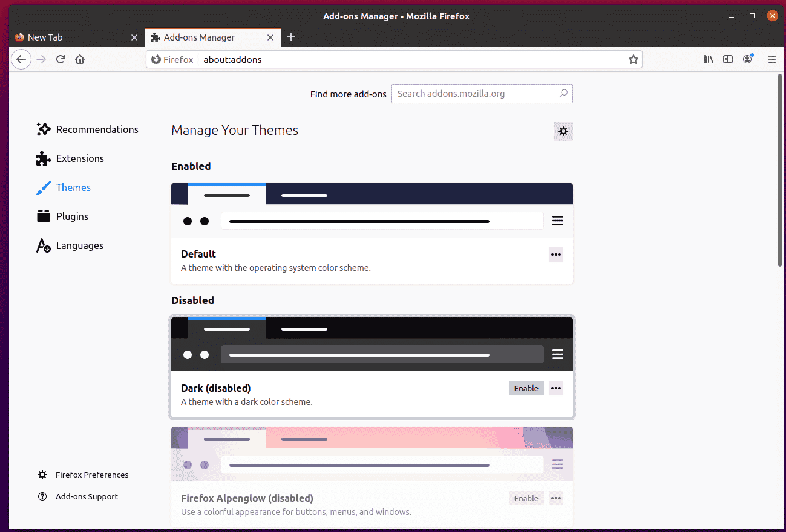Click the forward navigation arrow
Image resolution: width=786 pixels, height=532 pixels.
(x=41, y=59)
